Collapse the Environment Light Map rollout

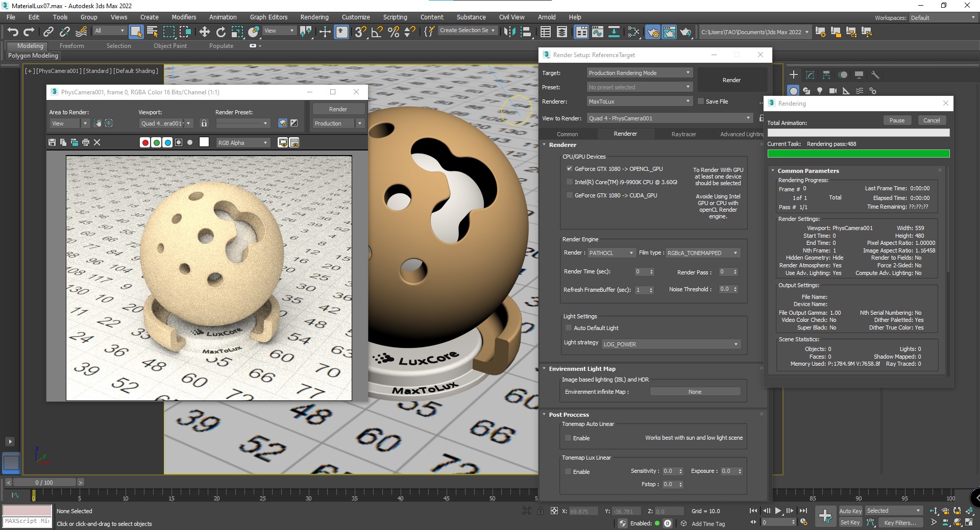[582, 369]
